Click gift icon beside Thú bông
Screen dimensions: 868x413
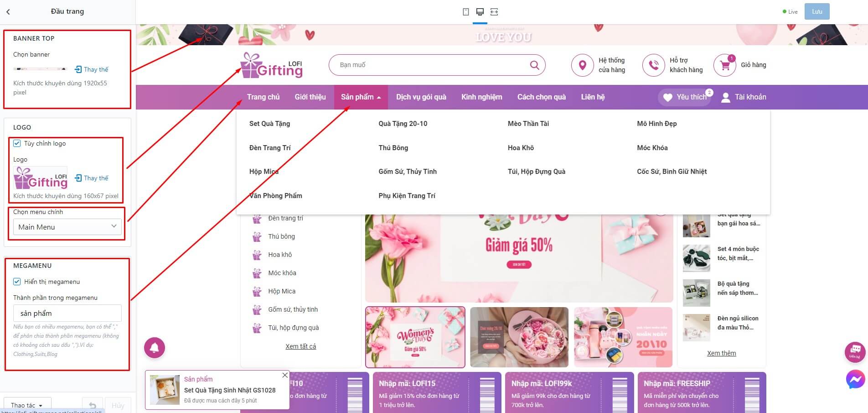pos(257,237)
